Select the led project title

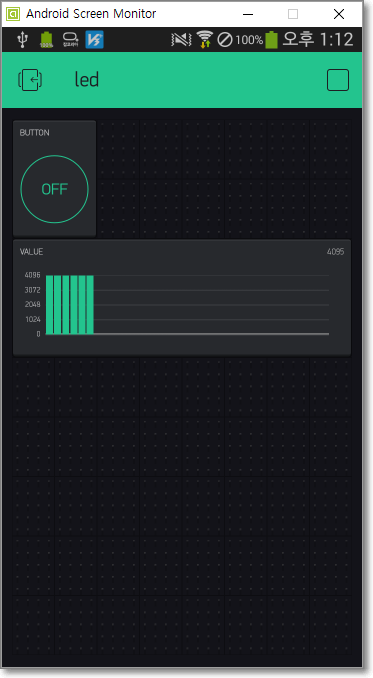point(87,80)
